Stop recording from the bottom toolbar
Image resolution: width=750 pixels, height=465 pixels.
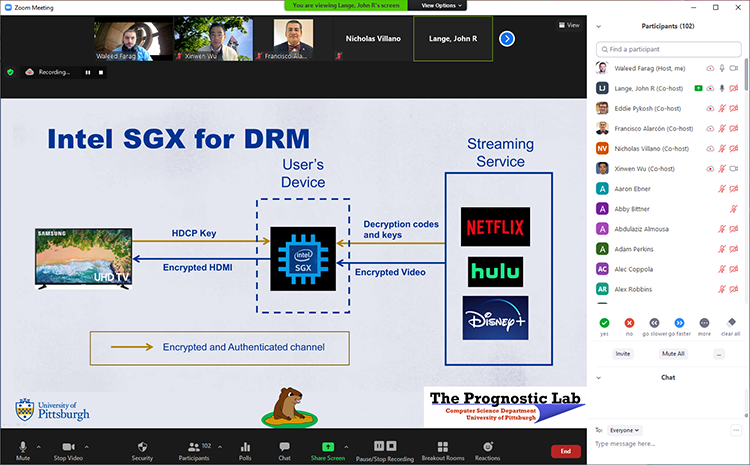pyautogui.click(x=391, y=446)
